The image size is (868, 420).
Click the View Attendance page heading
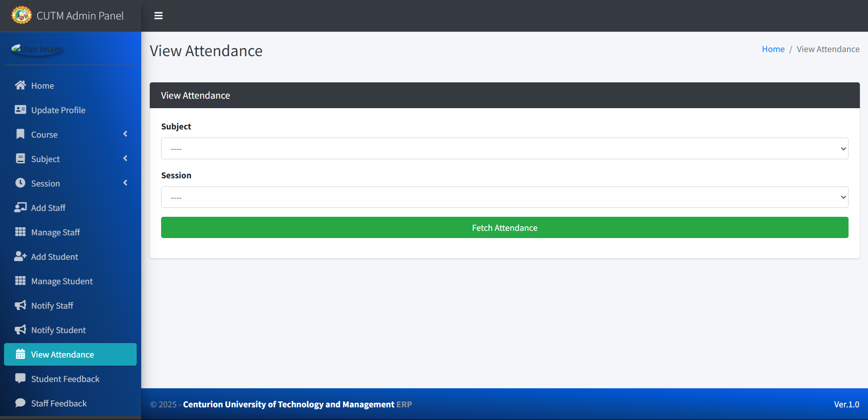tap(206, 51)
